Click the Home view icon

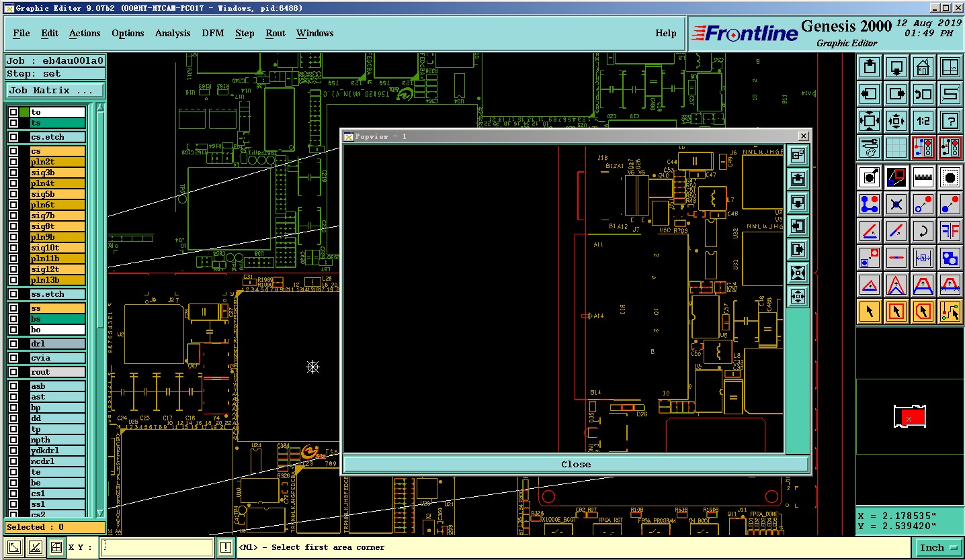(x=923, y=67)
